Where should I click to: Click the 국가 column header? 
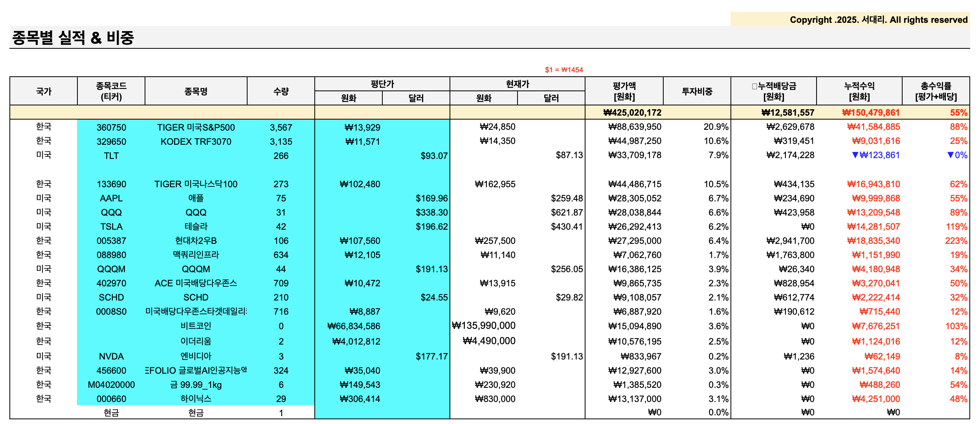click(x=44, y=91)
